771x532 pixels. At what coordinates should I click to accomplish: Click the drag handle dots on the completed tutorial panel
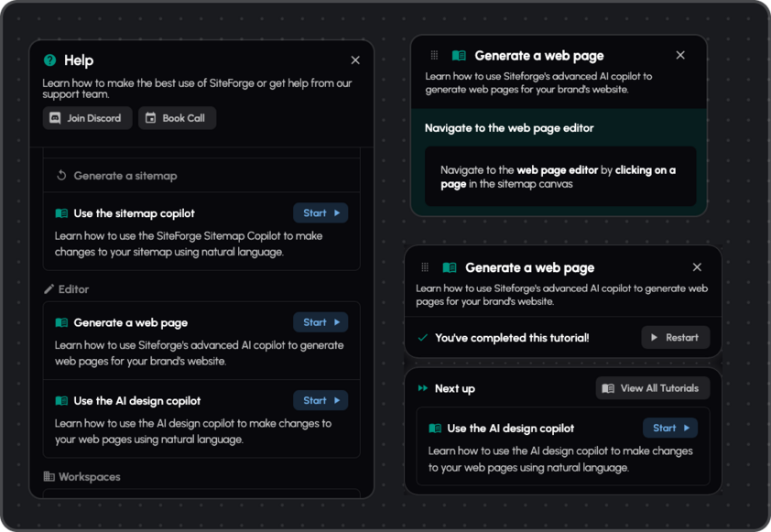425,267
